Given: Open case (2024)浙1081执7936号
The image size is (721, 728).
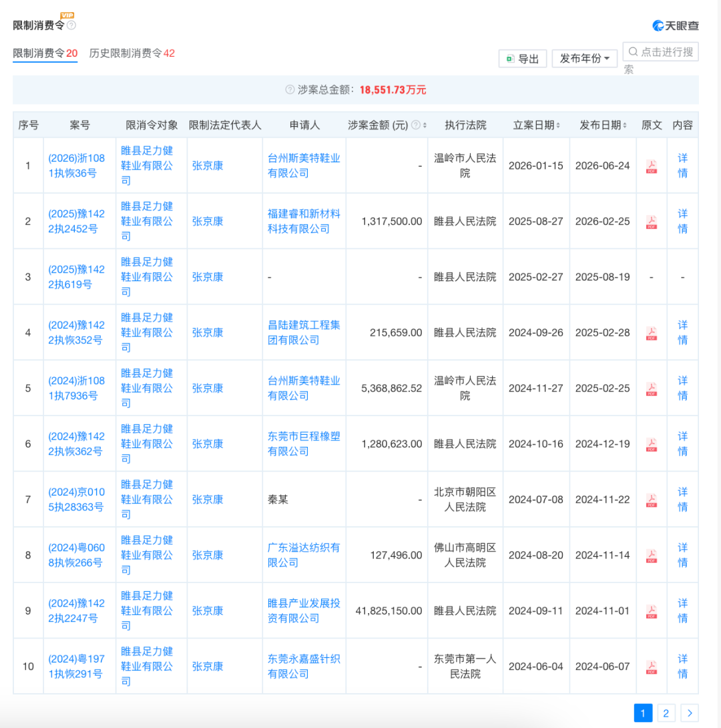Looking at the screenshot, I should [77, 389].
